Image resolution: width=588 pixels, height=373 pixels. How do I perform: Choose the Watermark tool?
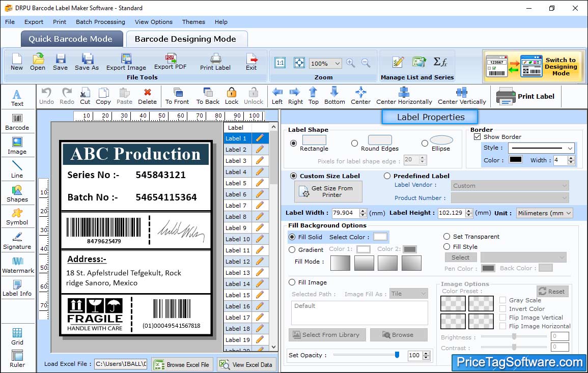pos(18,265)
